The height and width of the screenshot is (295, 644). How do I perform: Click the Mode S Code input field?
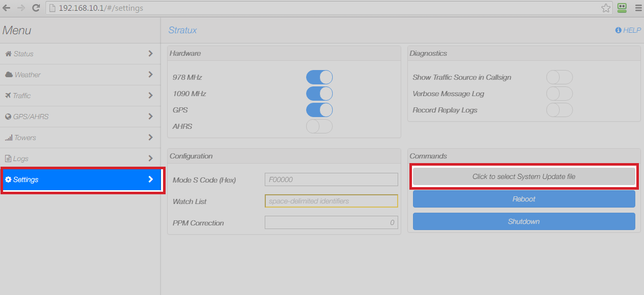[331, 179]
